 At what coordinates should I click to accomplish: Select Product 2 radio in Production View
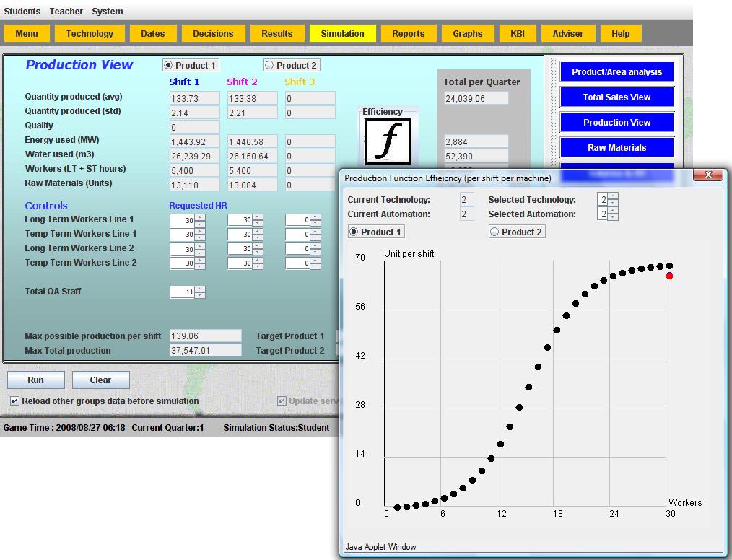pyautogui.click(x=270, y=65)
